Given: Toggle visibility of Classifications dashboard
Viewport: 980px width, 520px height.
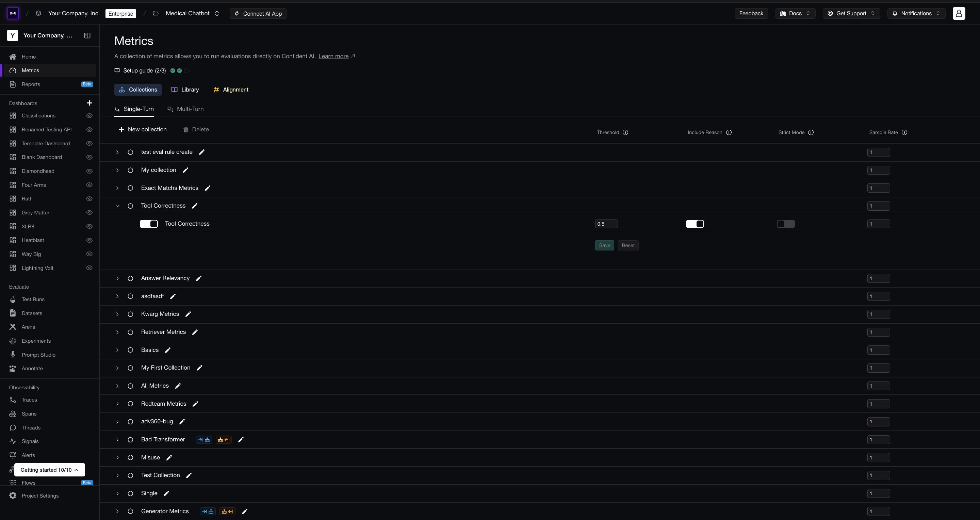Looking at the screenshot, I should point(89,116).
